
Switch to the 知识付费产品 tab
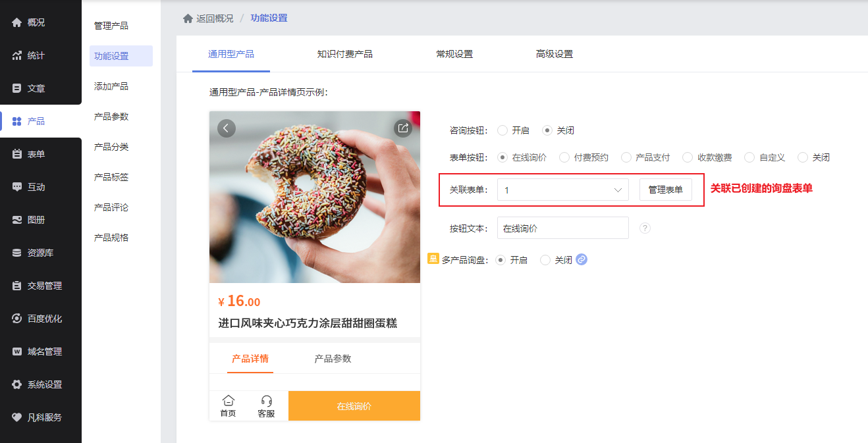[x=345, y=54]
